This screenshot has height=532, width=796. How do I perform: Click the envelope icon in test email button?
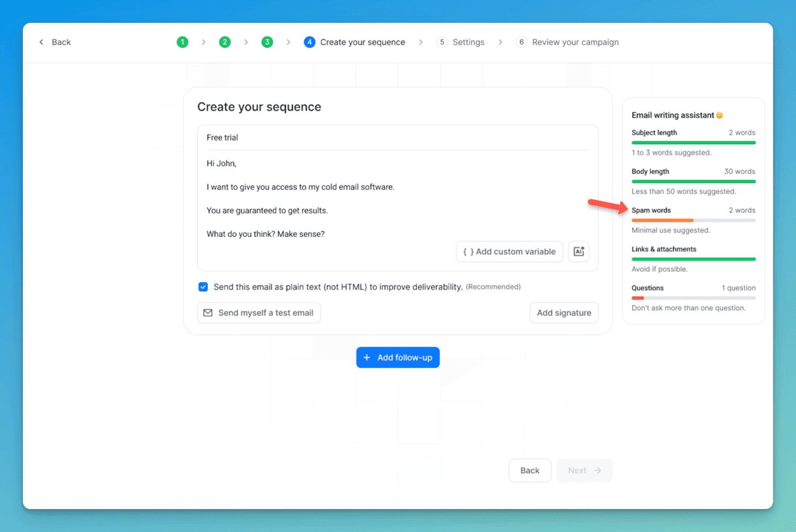click(x=208, y=313)
